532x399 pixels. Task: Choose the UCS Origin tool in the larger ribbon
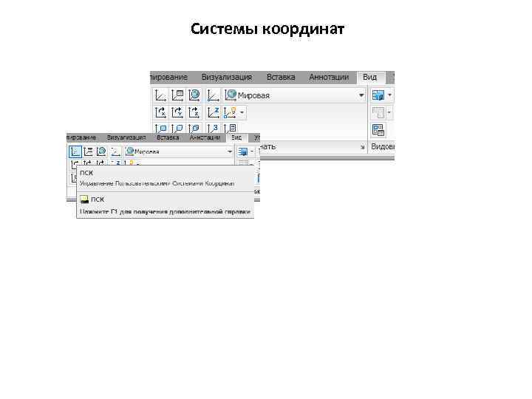(213, 95)
